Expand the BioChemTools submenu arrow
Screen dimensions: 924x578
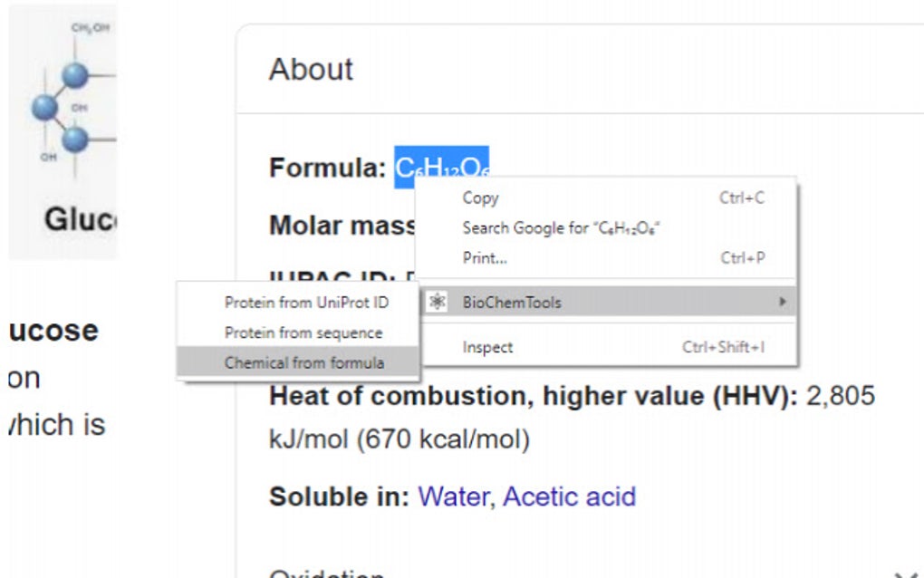[782, 303]
